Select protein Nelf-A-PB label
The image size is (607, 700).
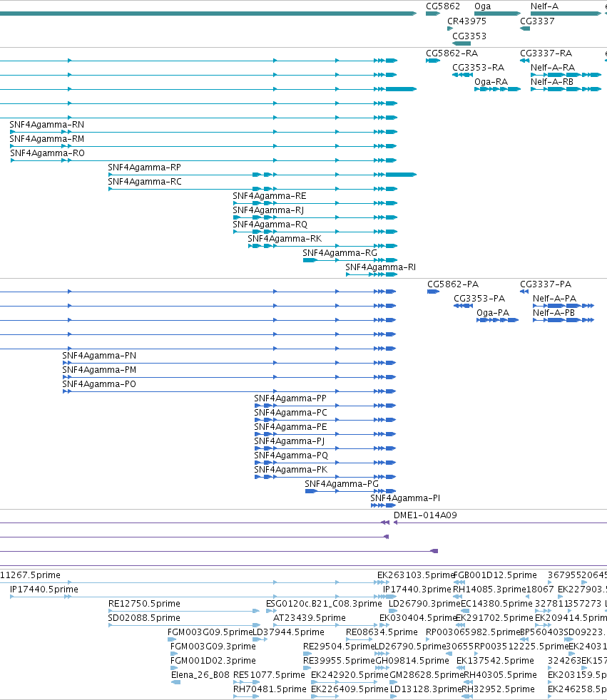click(x=554, y=313)
